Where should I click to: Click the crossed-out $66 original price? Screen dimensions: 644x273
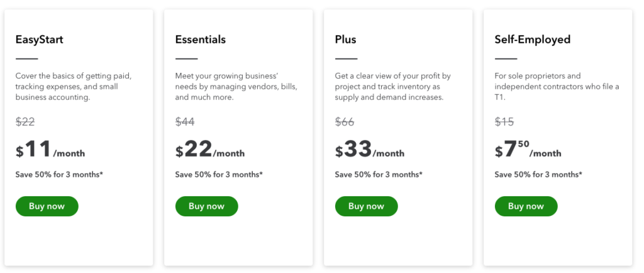tap(345, 121)
